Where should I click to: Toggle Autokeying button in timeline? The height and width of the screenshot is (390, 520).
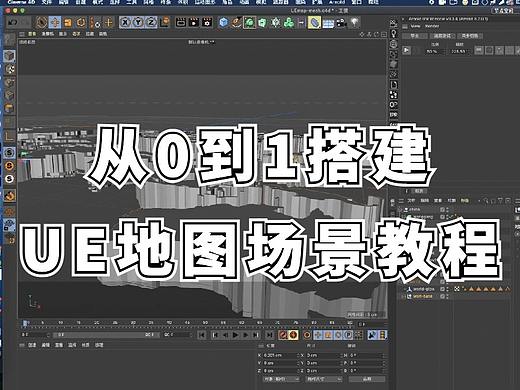coord(293,335)
